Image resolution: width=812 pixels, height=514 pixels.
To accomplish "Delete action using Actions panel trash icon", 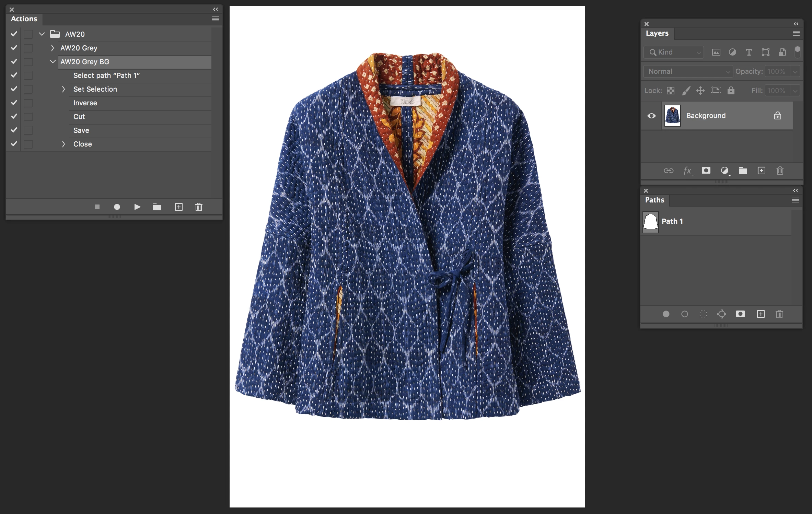I will 199,207.
